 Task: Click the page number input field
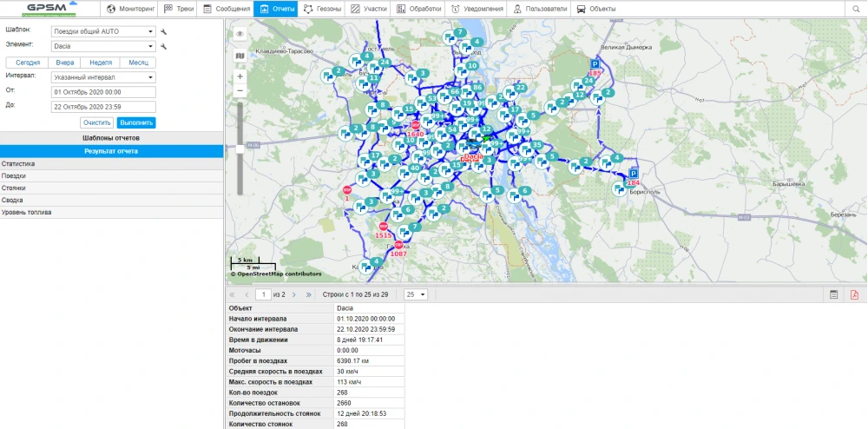(x=264, y=295)
